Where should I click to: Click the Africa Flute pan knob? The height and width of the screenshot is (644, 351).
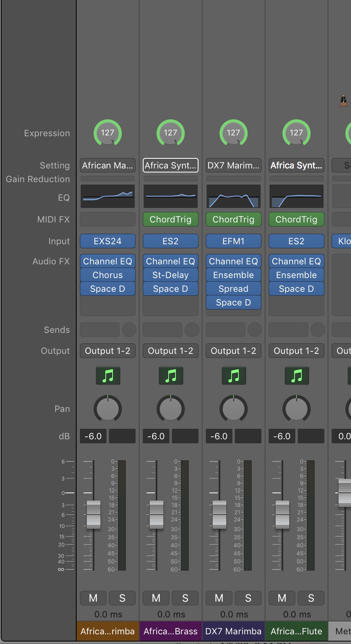coord(297,409)
